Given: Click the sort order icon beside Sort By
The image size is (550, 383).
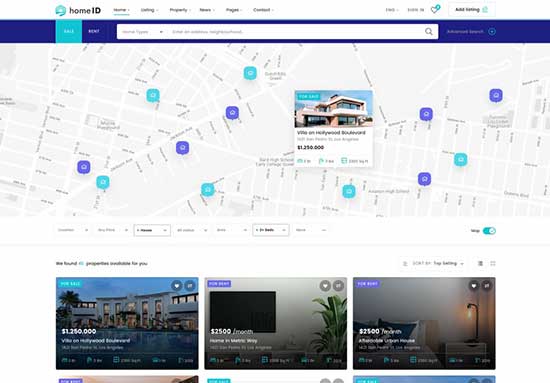Looking at the screenshot, I should 405,264.
